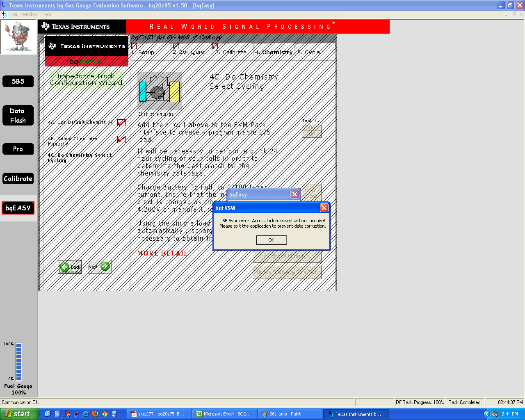The height and width of the screenshot is (420, 525).
Task: Click the Task Completed status entry
Action: pyautogui.click(x=465, y=402)
